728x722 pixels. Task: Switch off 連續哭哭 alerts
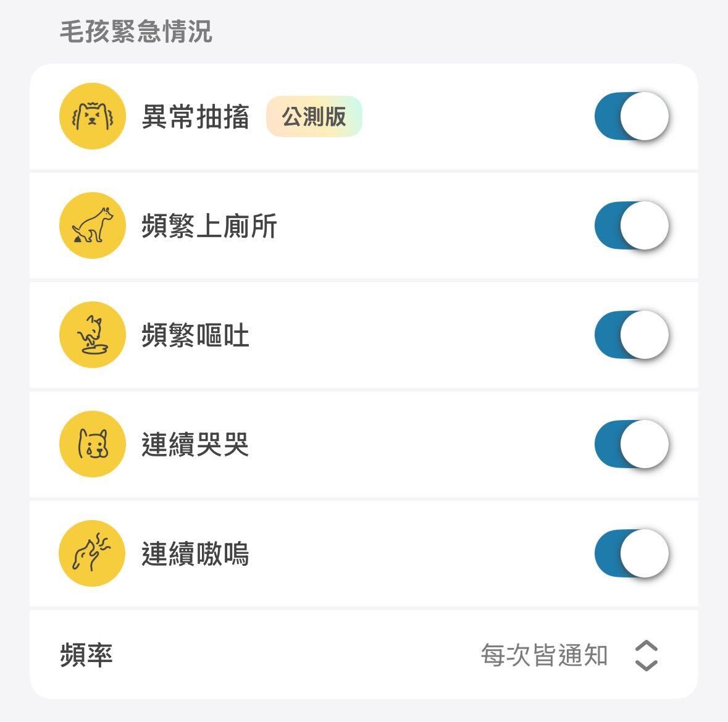631,444
